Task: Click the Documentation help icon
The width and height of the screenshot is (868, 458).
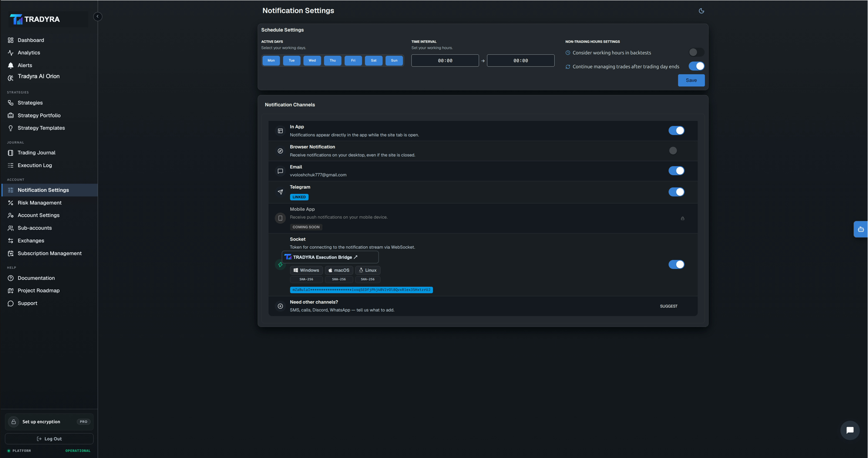Action: pyautogui.click(x=11, y=278)
